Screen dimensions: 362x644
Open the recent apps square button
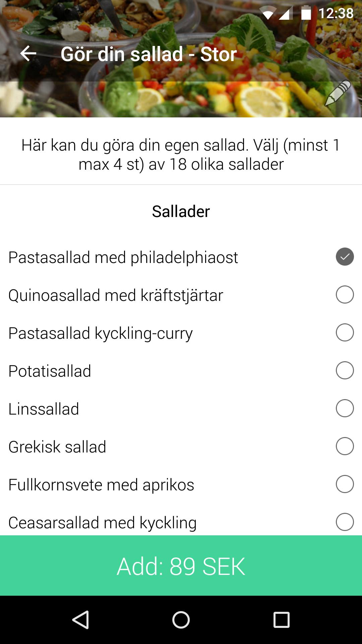[281, 620]
